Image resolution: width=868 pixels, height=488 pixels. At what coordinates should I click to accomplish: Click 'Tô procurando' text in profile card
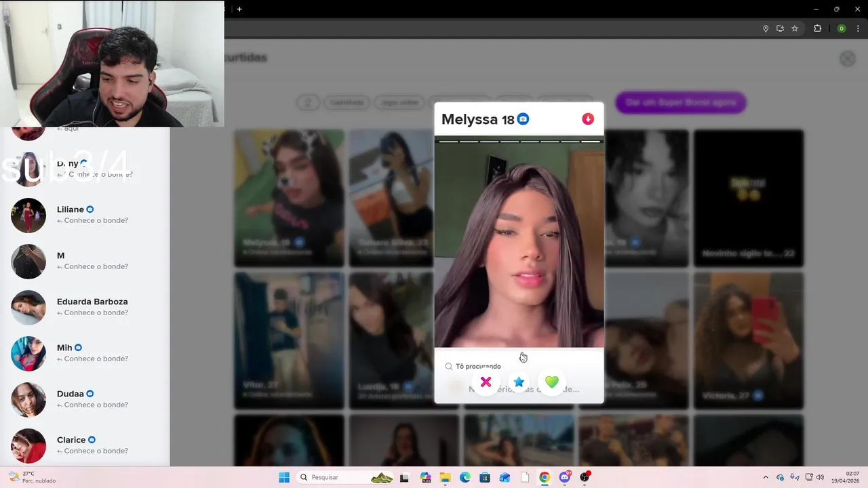pos(478,366)
